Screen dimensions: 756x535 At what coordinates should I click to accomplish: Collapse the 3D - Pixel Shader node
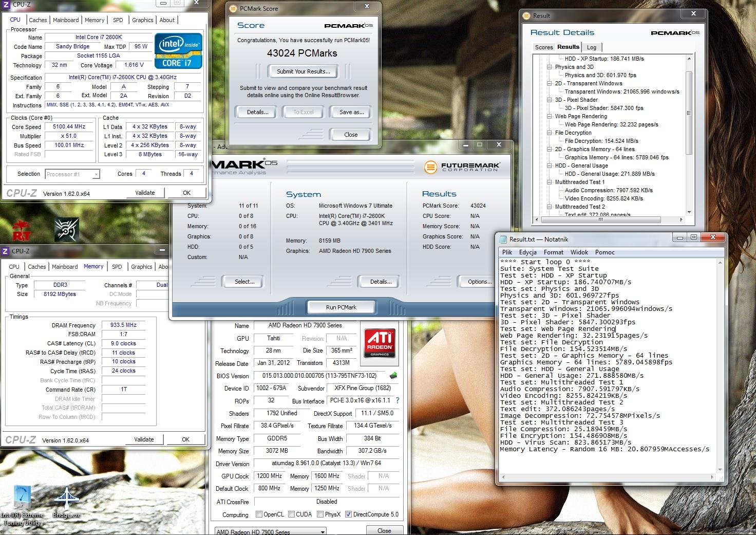[549, 100]
